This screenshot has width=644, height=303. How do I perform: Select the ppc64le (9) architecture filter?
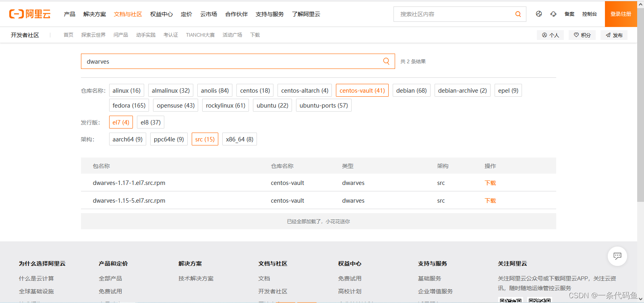169,139
